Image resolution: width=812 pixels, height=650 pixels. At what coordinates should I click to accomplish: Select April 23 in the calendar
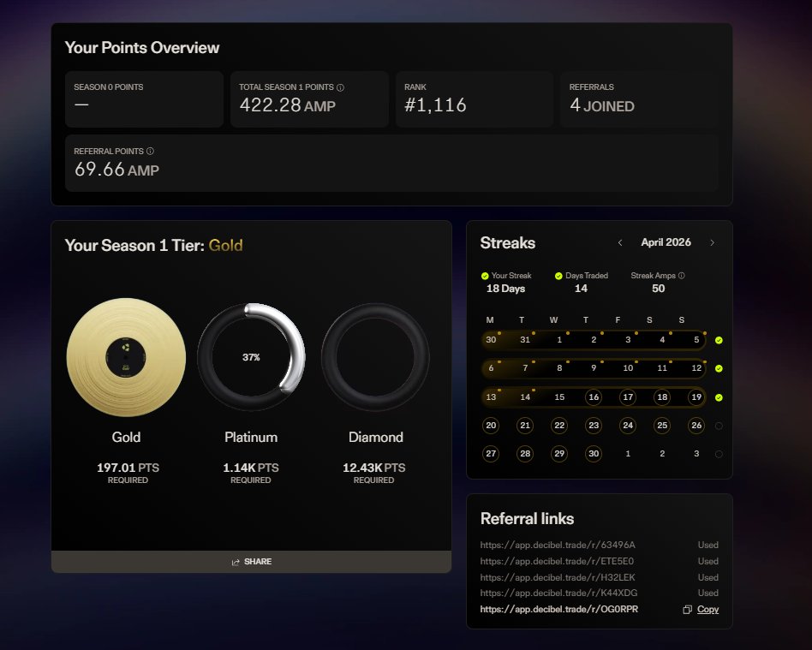(x=594, y=426)
